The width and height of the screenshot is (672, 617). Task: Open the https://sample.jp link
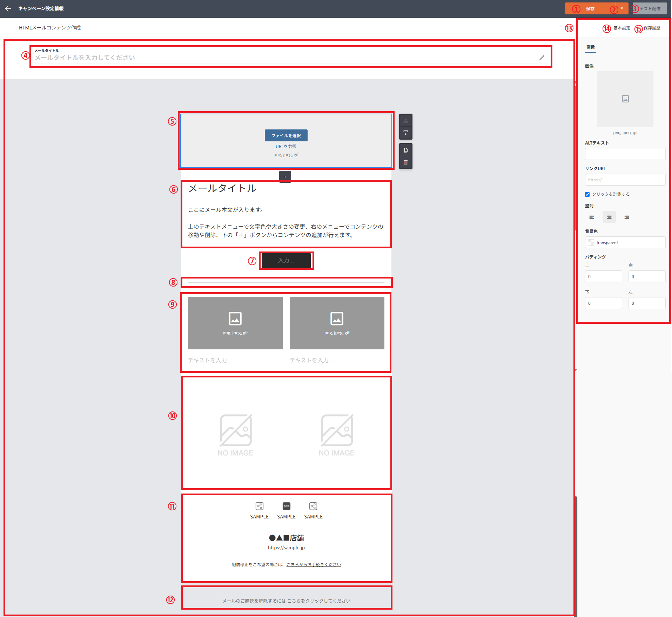[286, 548]
